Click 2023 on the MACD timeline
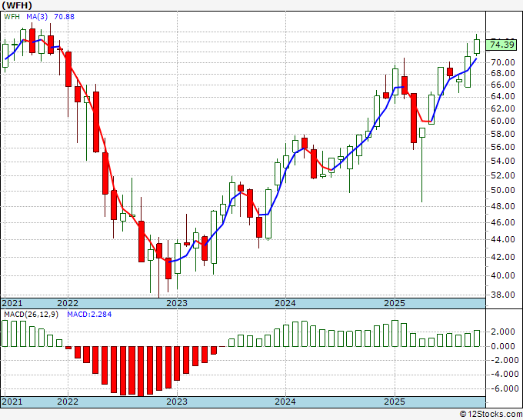 [177, 402]
